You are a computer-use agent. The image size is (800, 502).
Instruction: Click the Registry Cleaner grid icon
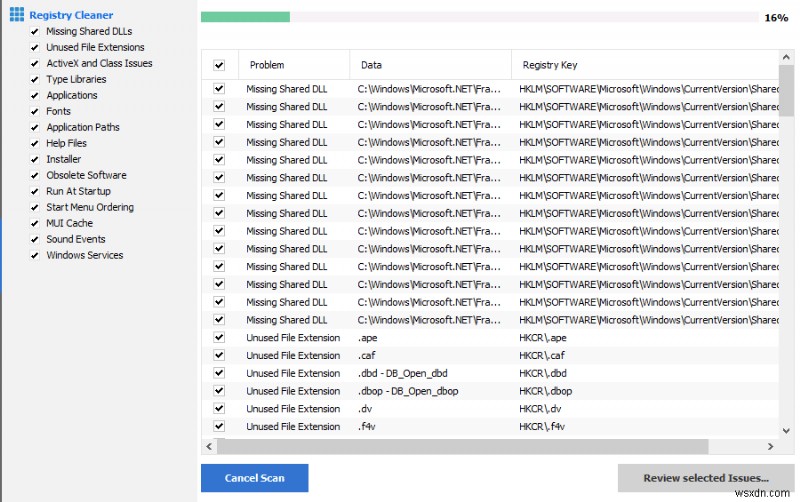[17, 15]
